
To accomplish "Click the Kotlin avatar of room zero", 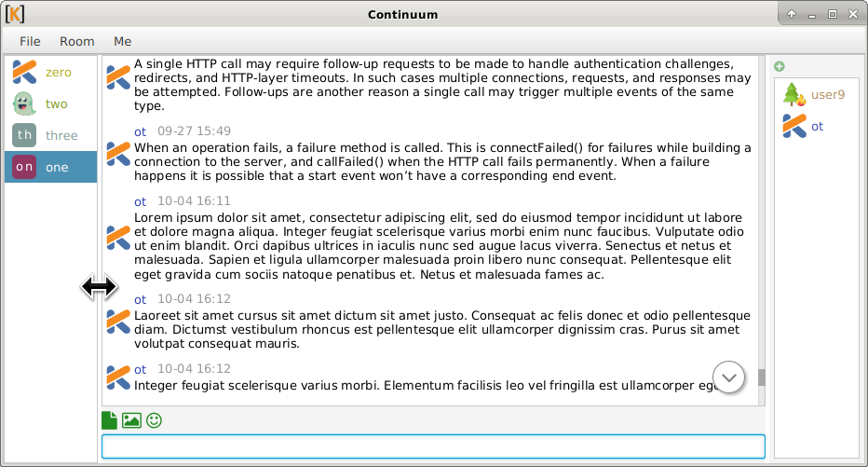I will (24, 72).
